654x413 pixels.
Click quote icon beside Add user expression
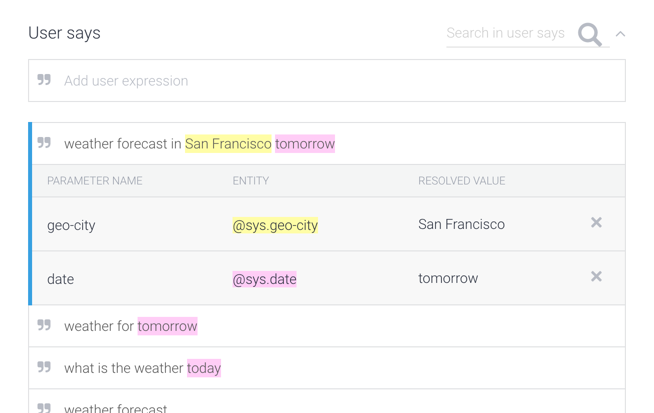pos(44,80)
